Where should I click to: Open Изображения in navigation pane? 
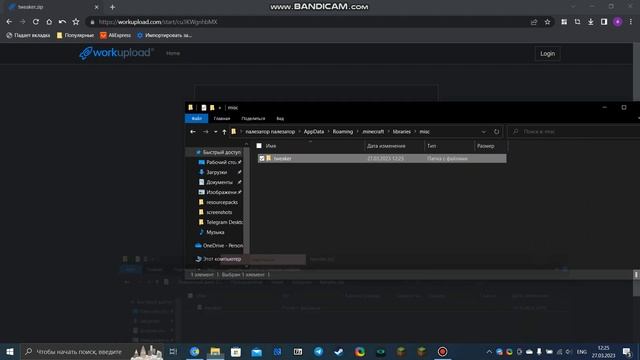point(220,192)
